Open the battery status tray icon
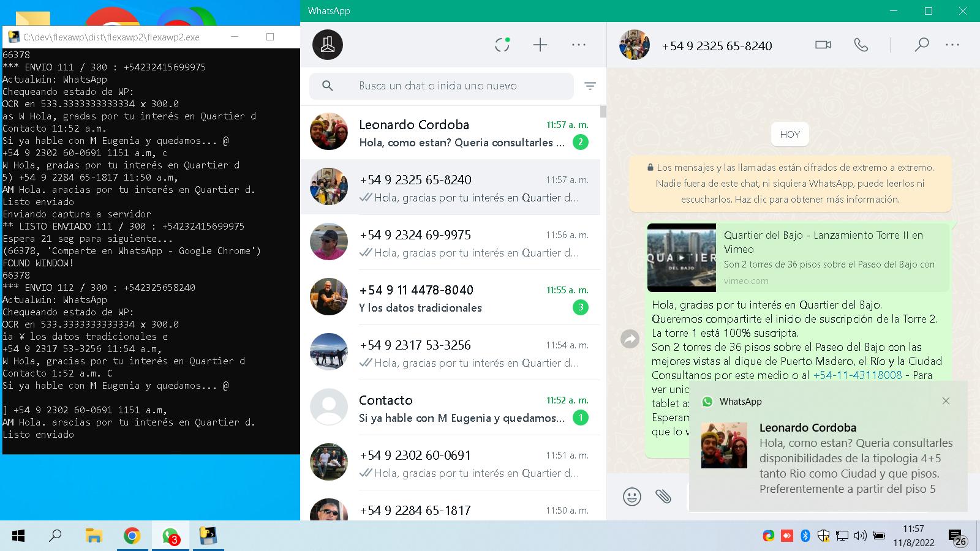980x551 pixels. coord(878,536)
